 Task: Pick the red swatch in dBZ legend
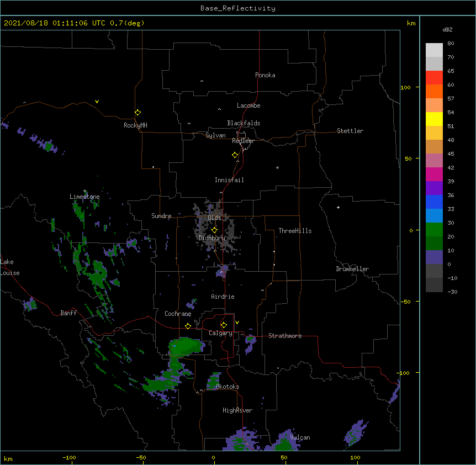coord(434,78)
